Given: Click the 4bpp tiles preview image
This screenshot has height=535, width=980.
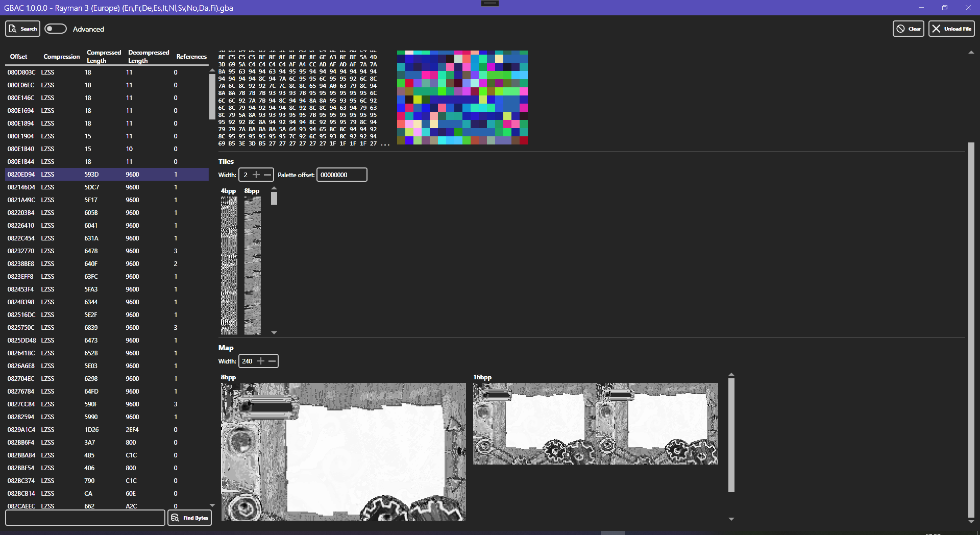Looking at the screenshot, I should (229, 265).
